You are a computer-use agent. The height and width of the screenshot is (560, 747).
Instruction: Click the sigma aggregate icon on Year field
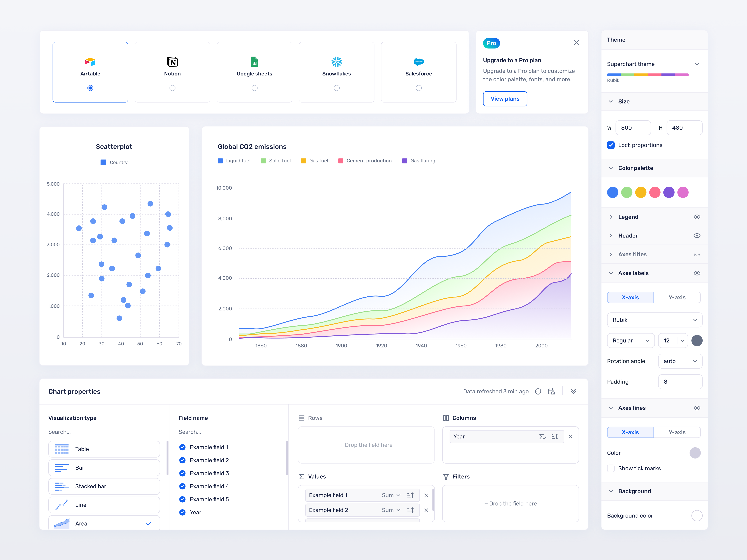tap(542, 436)
